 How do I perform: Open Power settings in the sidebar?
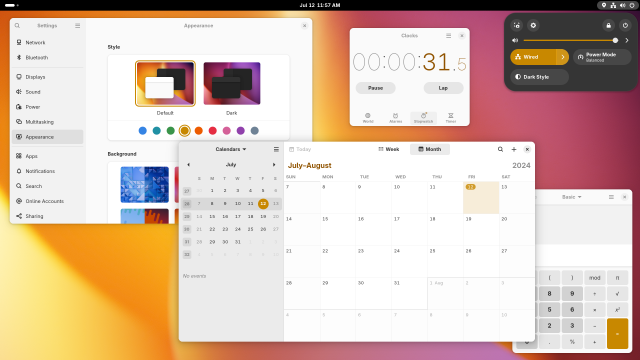[47, 107]
